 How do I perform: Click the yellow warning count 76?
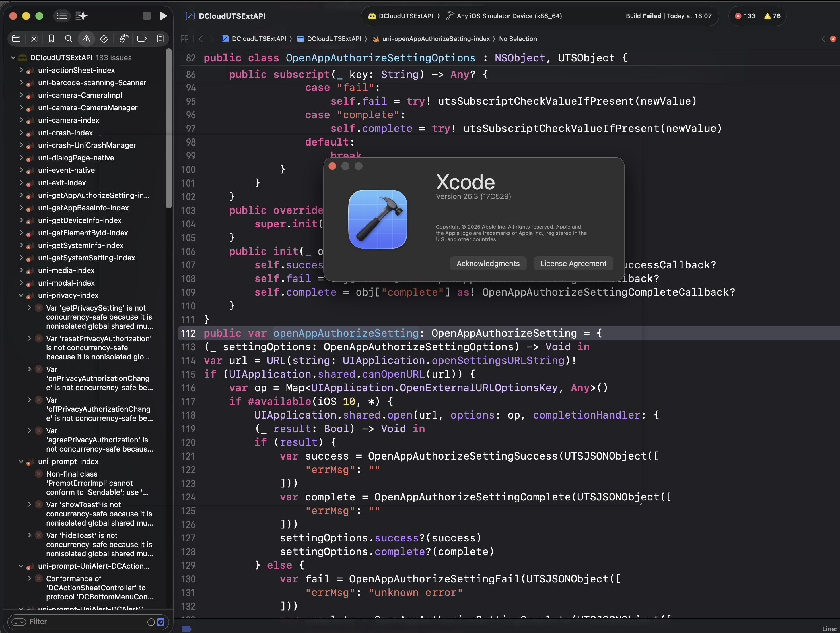(x=772, y=16)
